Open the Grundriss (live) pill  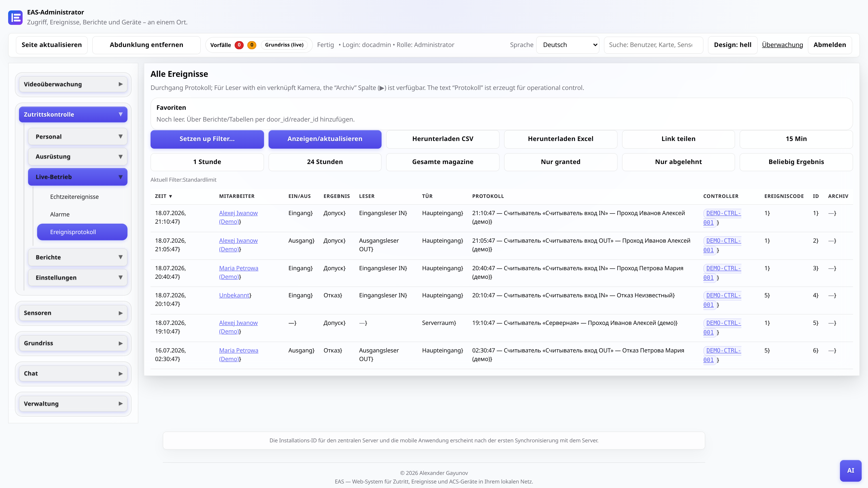[x=284, y=45]
